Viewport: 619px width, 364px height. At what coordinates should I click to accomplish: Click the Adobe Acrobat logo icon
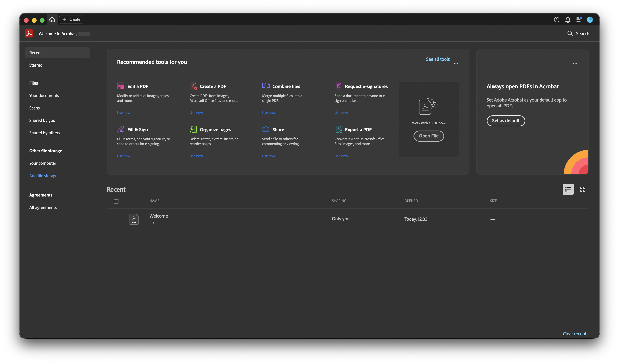point(29,33)
